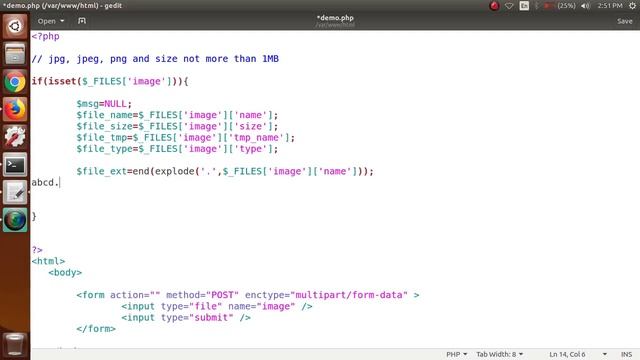Open the clock showing 2:51 PM

(610, 6)
